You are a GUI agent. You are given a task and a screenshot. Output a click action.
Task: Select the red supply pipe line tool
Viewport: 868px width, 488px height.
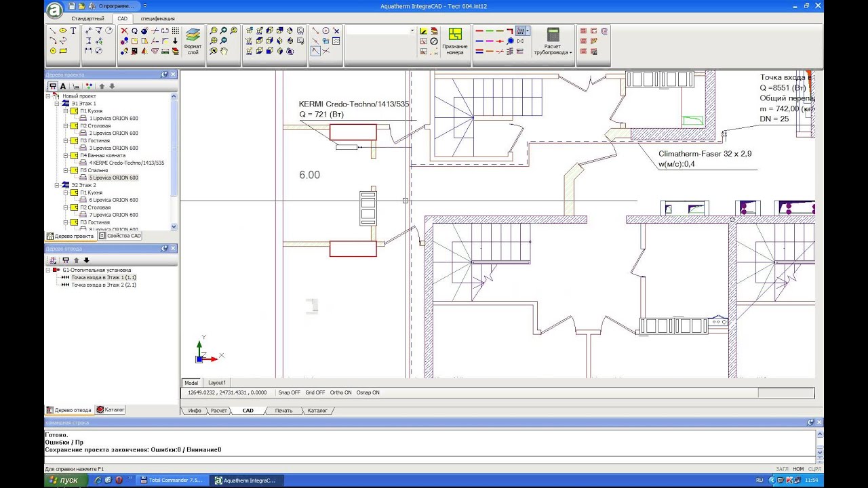tap(479, 30)
